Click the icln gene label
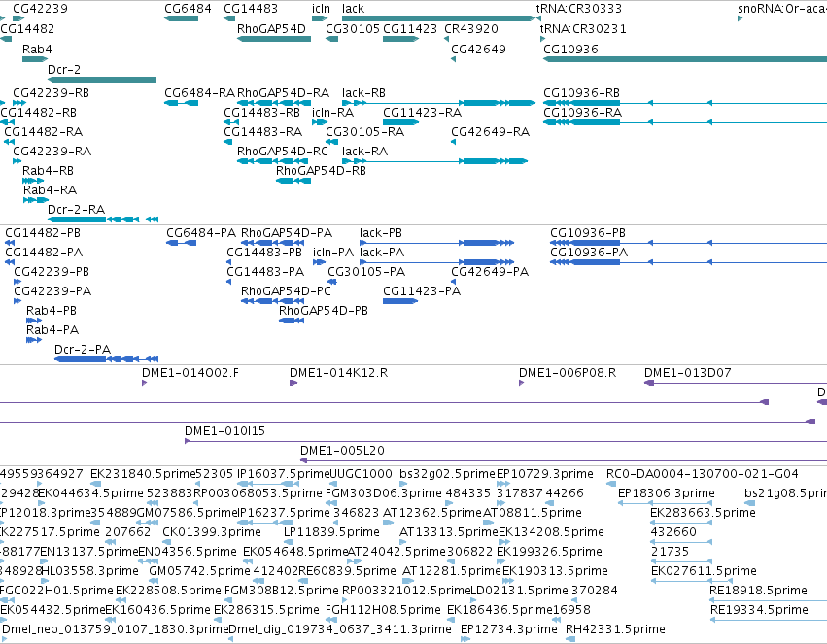Viewport: 827px width, 644px height. (322, 9)
